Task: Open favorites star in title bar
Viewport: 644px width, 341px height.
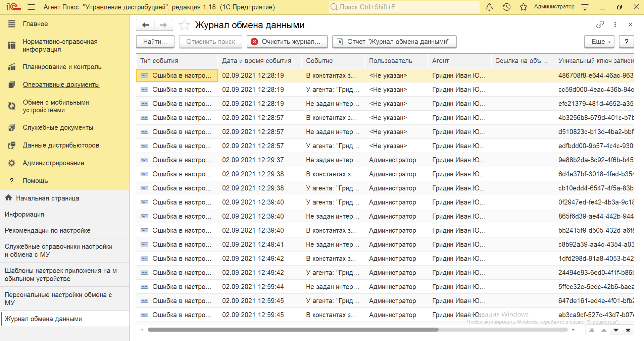Action: point(523,7)
